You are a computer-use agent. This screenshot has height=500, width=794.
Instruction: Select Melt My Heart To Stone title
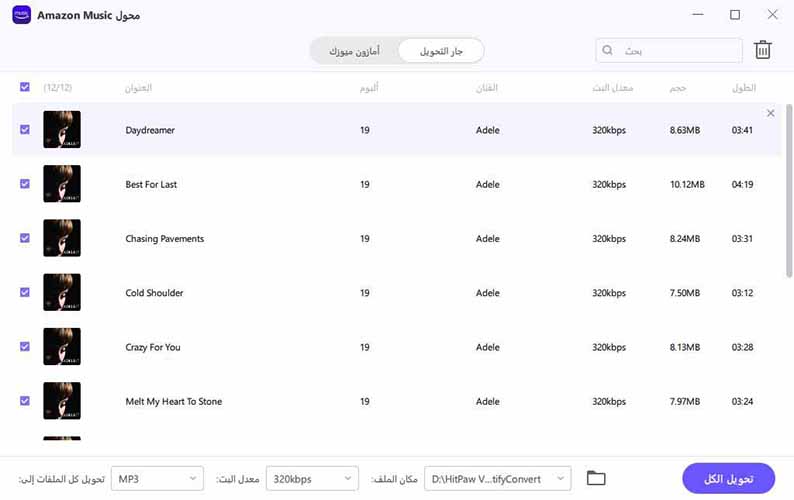pos(173,401)
